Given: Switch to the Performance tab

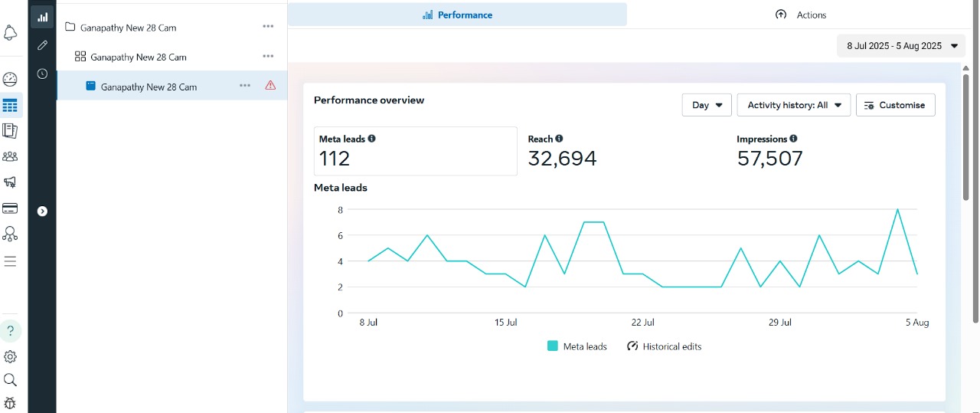Looking at the screenshot, I should tap(457, 15).
